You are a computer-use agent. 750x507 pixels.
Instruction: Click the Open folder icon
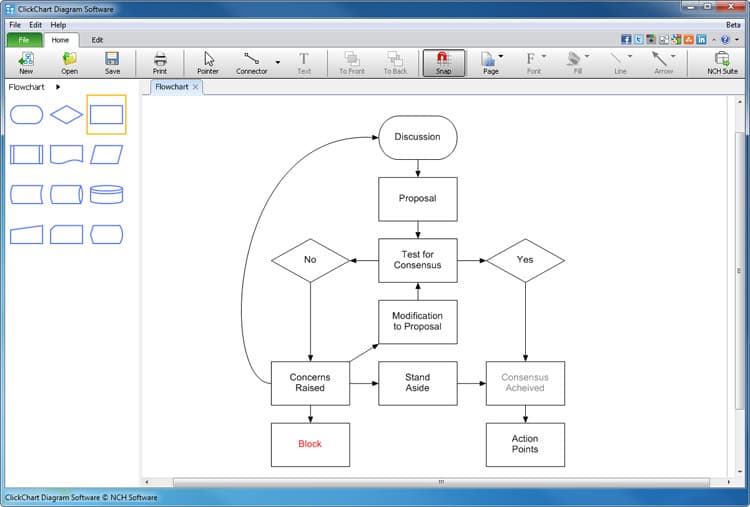pos(69,62)
